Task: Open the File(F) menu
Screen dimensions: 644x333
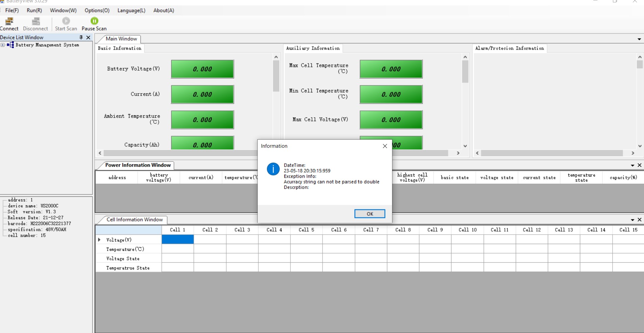Action: pyautogui.click(x=12, y=10)
